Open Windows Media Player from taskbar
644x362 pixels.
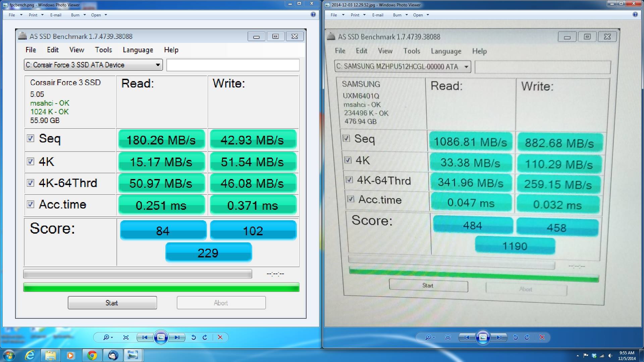(x=70, y=355)
